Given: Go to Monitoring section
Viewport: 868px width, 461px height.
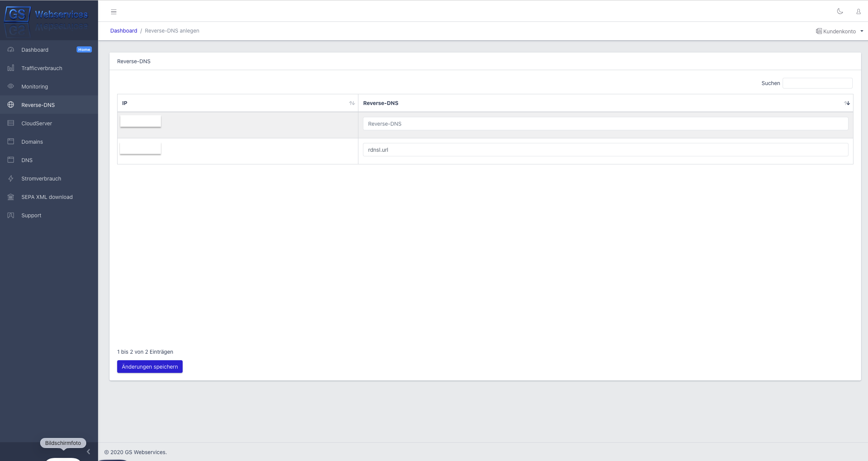Looking at the screenshot, I should point(49,86).
